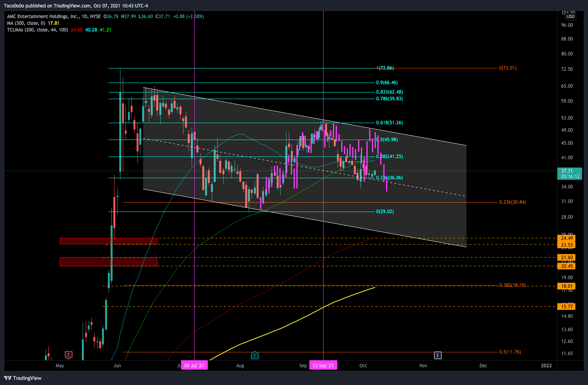Click the 24.49 orange price tag
588x385 pixels.
[x=567, y=238]
